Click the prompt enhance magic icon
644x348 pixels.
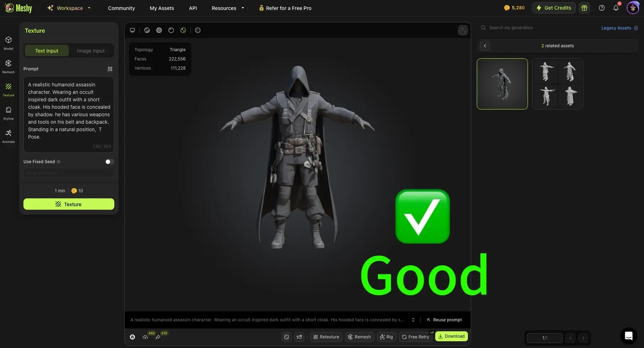110,69
